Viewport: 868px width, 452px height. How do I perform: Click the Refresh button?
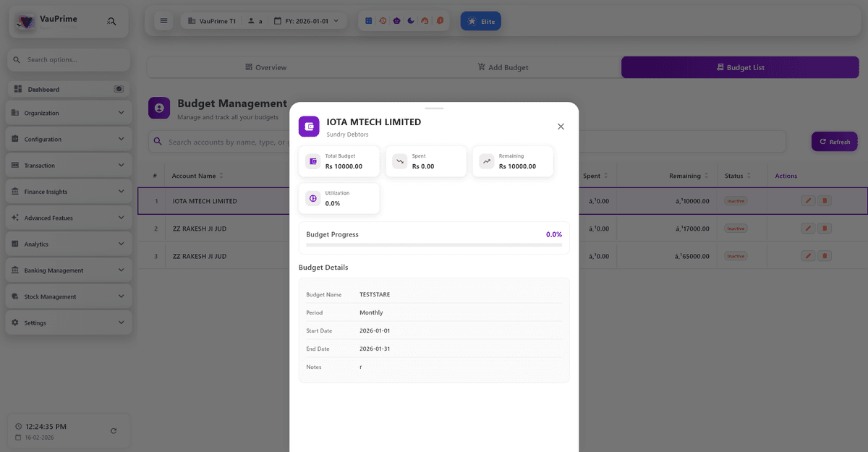click(835, 142)
